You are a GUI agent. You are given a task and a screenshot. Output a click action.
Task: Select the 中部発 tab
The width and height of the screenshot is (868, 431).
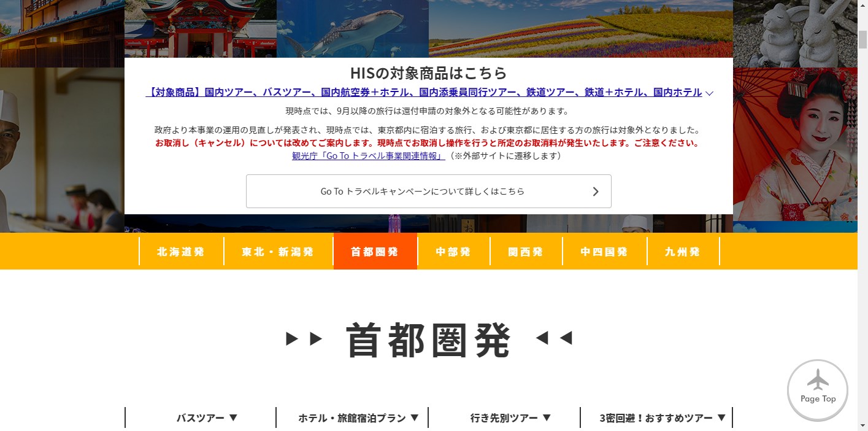pos(453,252)
